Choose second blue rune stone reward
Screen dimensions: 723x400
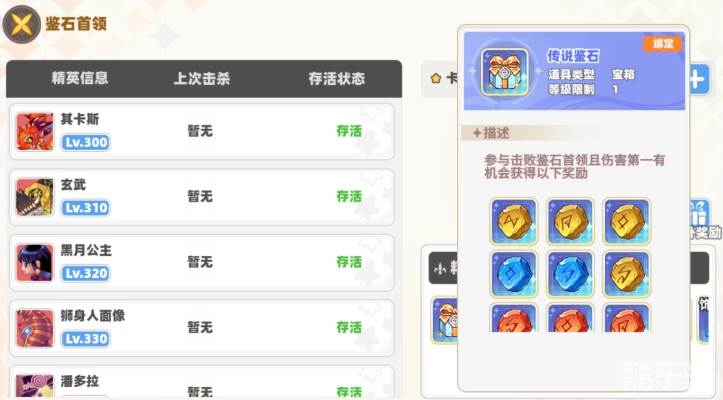coord(570,274)
